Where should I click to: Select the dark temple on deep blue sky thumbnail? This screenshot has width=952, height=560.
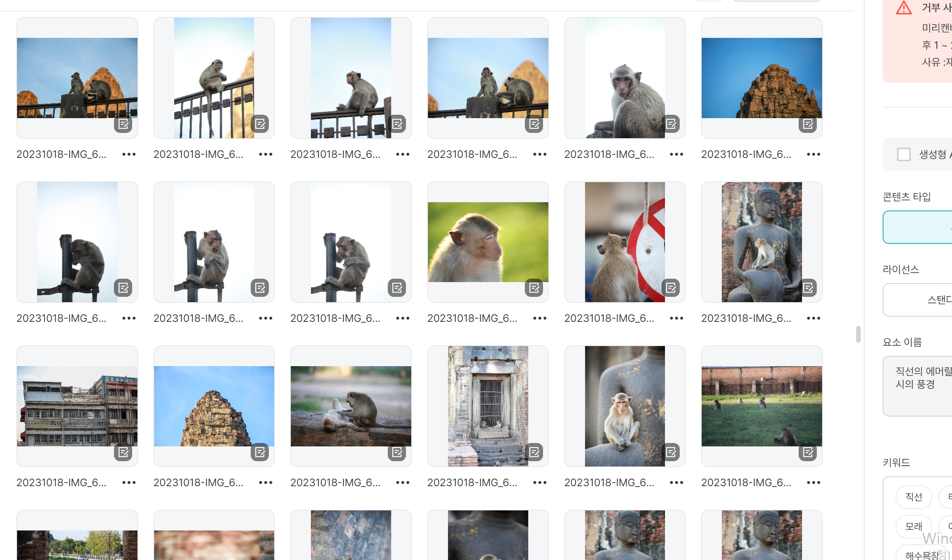[762, 78]
